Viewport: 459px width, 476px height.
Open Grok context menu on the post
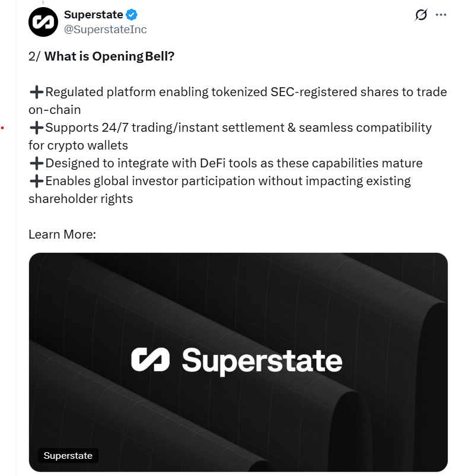pos(420,15)
